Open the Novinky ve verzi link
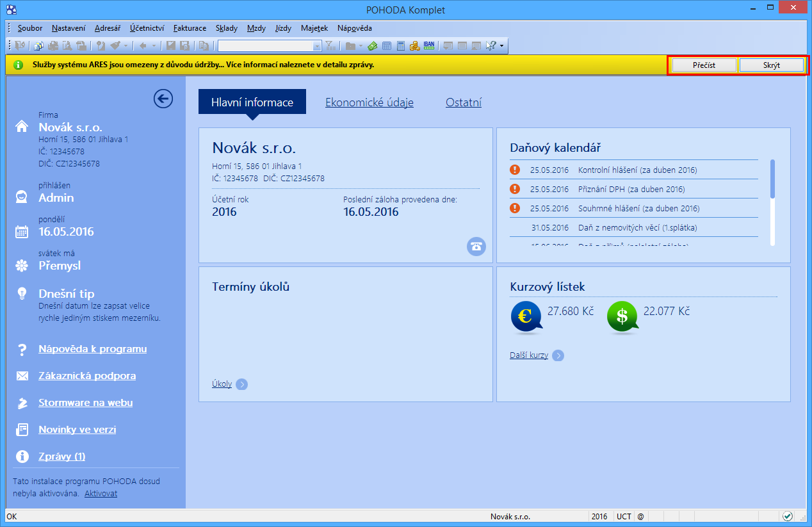 (x=77, y=430)
